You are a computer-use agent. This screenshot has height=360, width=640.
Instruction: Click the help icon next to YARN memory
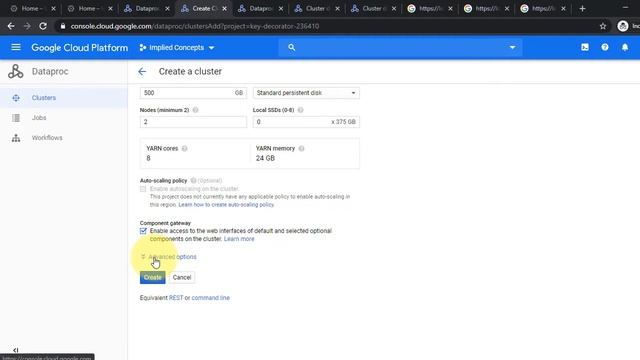pos(301,149)
